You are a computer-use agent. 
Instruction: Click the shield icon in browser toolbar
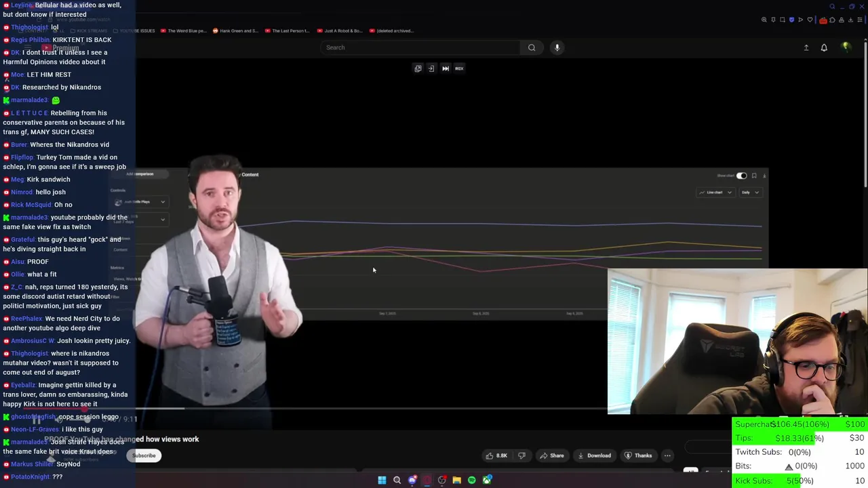[x=791, y=20]
